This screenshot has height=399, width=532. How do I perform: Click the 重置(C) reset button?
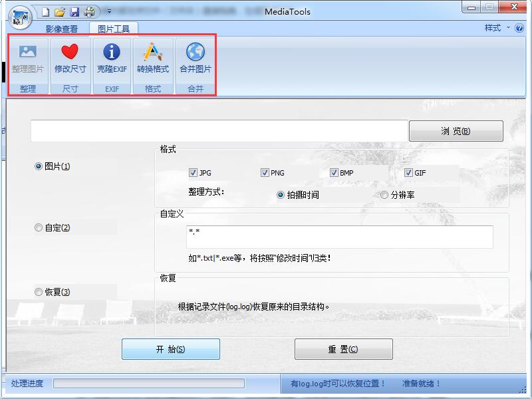click(x=343, y=349)
